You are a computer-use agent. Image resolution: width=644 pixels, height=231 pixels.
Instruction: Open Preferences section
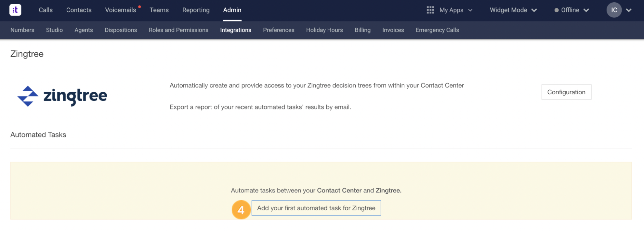279,30
